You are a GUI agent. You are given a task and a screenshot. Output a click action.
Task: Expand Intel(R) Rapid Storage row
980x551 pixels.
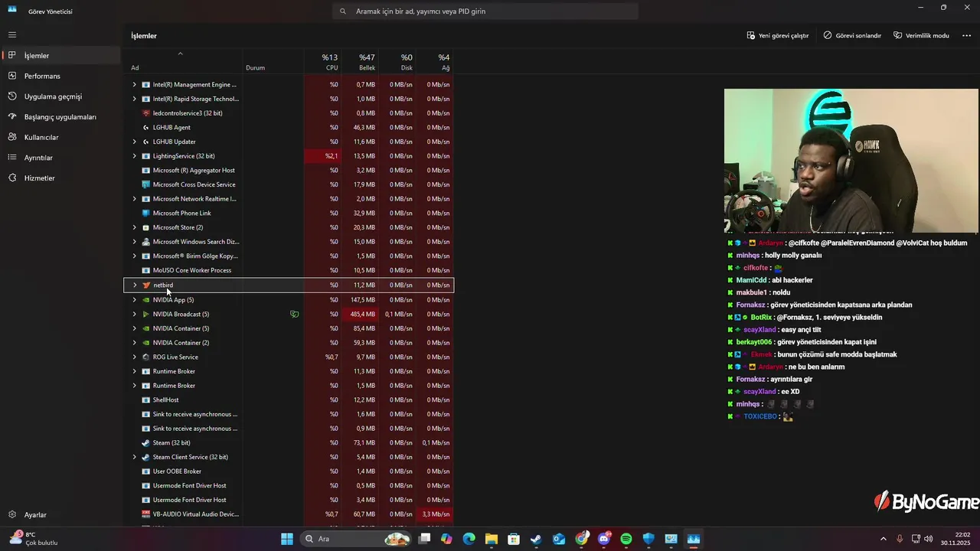tap(135, 99)
